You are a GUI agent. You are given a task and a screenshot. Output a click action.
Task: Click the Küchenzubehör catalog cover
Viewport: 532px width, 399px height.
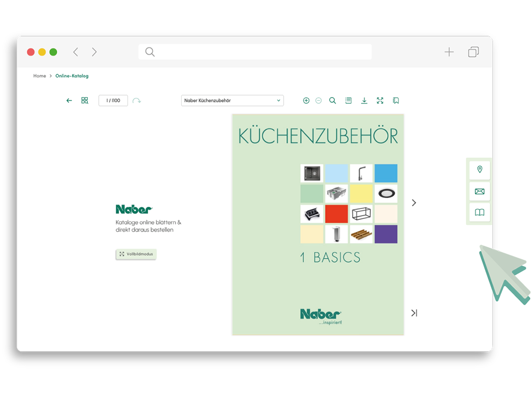point(318,224)
